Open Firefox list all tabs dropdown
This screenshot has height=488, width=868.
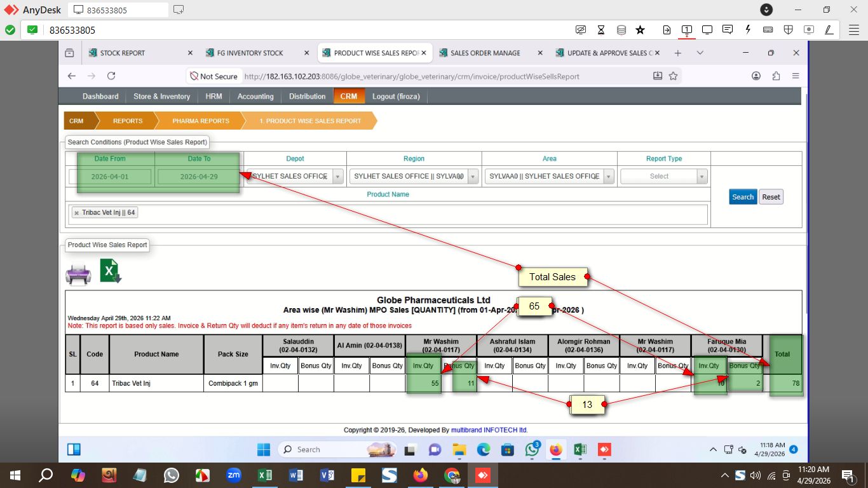pos(700,53)
